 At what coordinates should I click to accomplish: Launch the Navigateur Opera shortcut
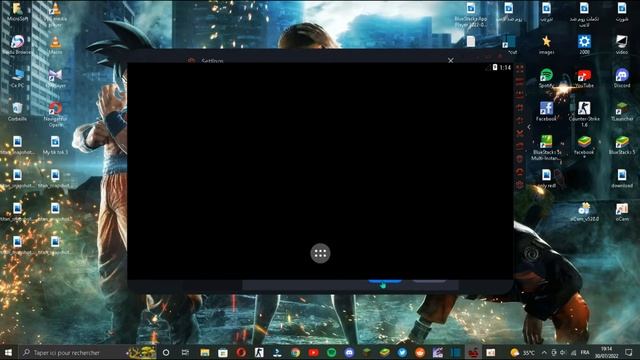tap(55, 114)
